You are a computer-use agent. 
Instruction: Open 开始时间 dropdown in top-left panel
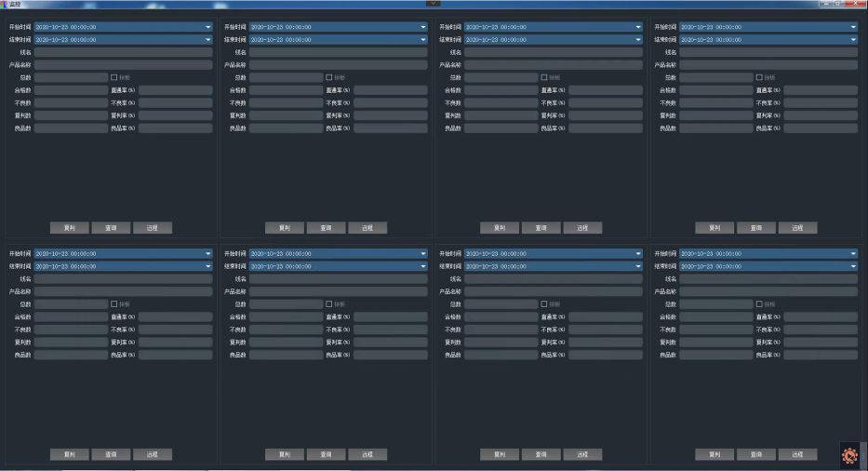pyautogui.click(x=208, y=27)
